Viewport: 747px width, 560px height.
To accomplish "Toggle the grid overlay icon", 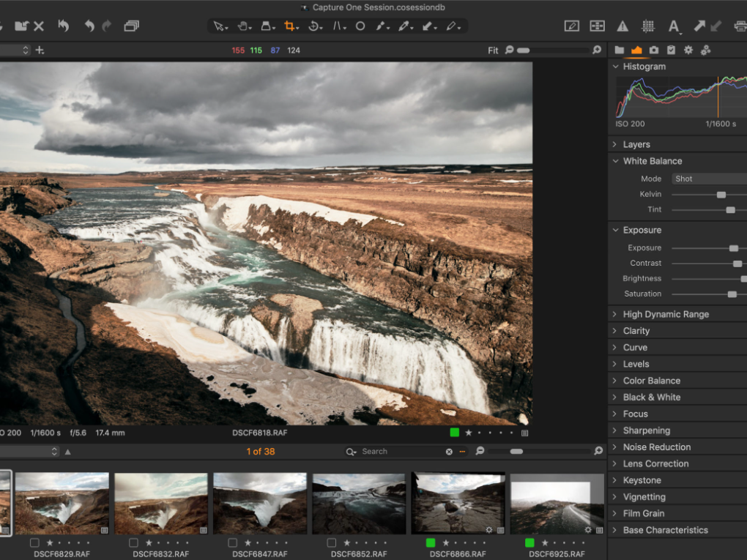I will coord(647,26).
